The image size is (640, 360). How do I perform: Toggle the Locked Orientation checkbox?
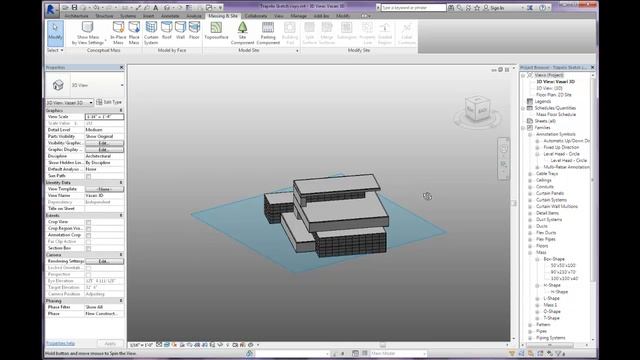click(88, 268)
